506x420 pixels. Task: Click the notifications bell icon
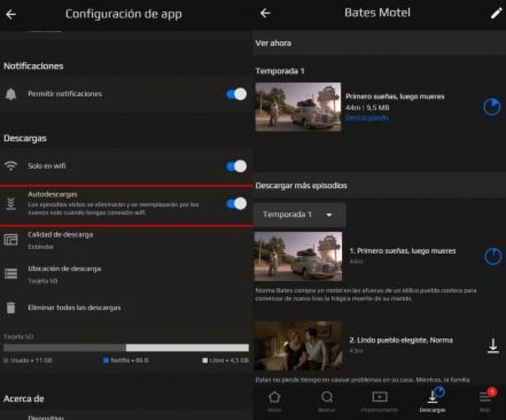[x=11, y=94]
